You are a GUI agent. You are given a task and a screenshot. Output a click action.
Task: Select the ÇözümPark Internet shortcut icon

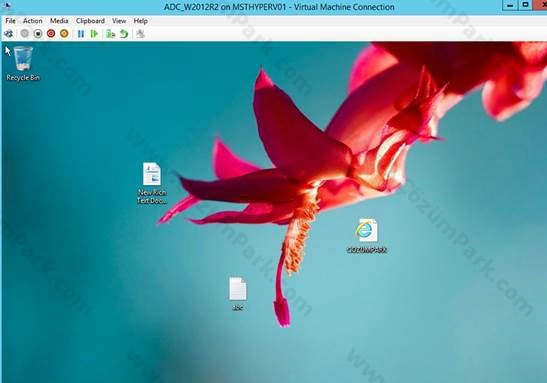pos(367,235)
